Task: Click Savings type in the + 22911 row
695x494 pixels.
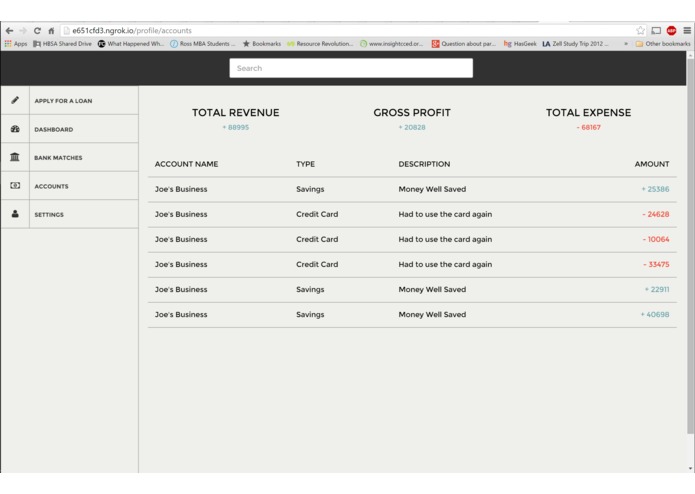Action: click(x=310, y=290)
